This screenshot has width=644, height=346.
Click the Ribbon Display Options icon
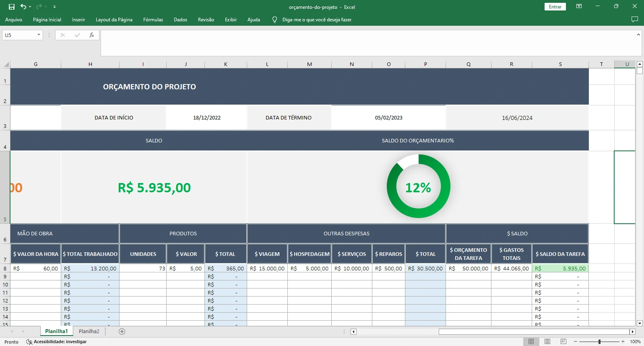(x=579, y=6)
